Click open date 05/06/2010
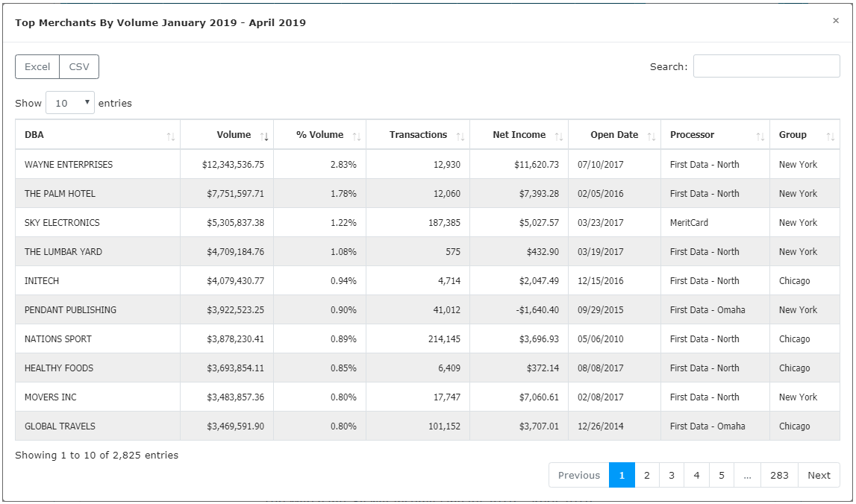Viewport: 856px width, 504px height. (601, 338)
